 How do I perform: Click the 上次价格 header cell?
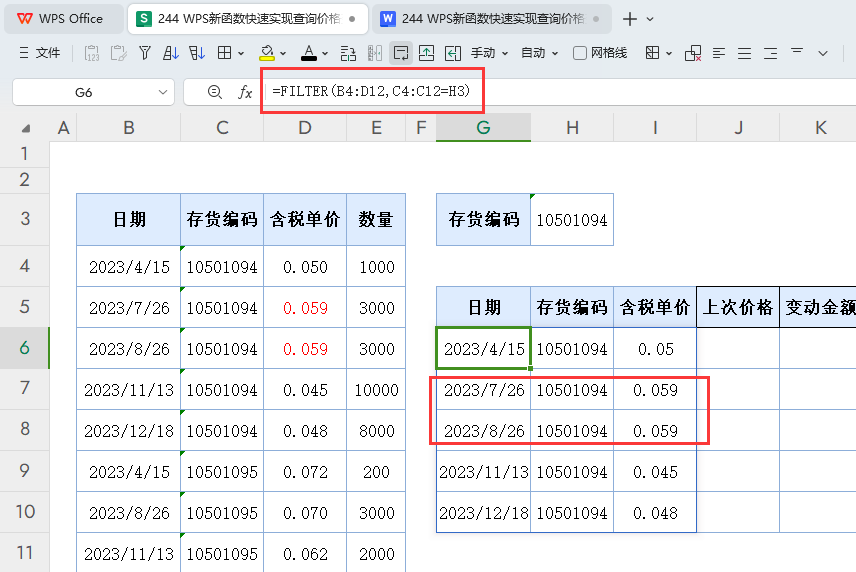pyautogui.click(x=738, y=307)
